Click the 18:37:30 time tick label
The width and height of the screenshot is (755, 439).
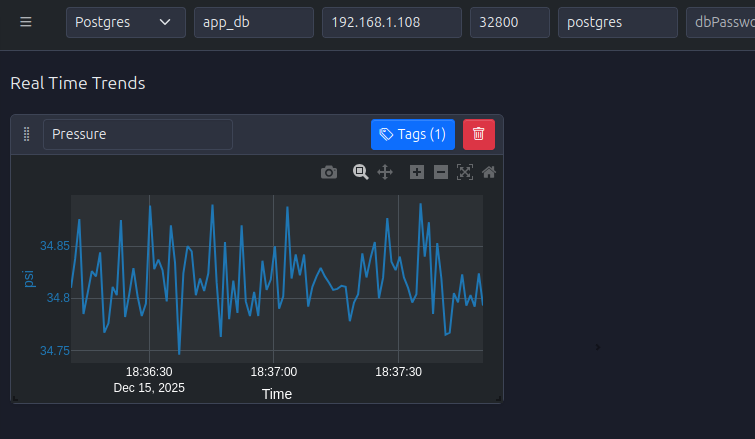pos(398,372)
